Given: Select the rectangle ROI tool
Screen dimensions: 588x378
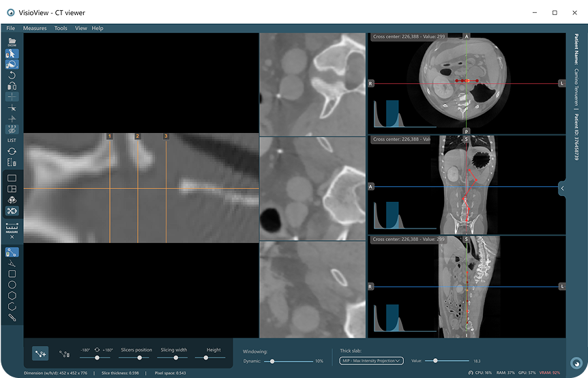Looking at the screenshot, I should click(x=12, y=274).
